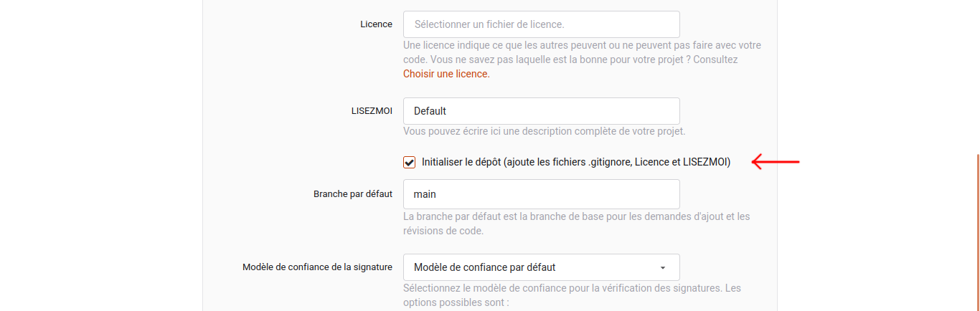Click the checkmark icon in the init checkbox
980x311 pixels.
pyautogui.click(x=410, y=163)
